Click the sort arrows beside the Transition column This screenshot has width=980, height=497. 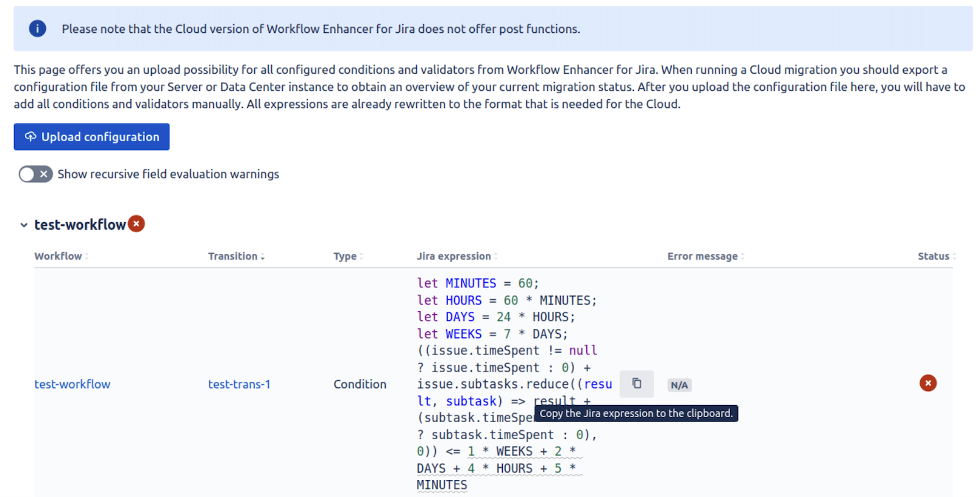tap(263, 256)
